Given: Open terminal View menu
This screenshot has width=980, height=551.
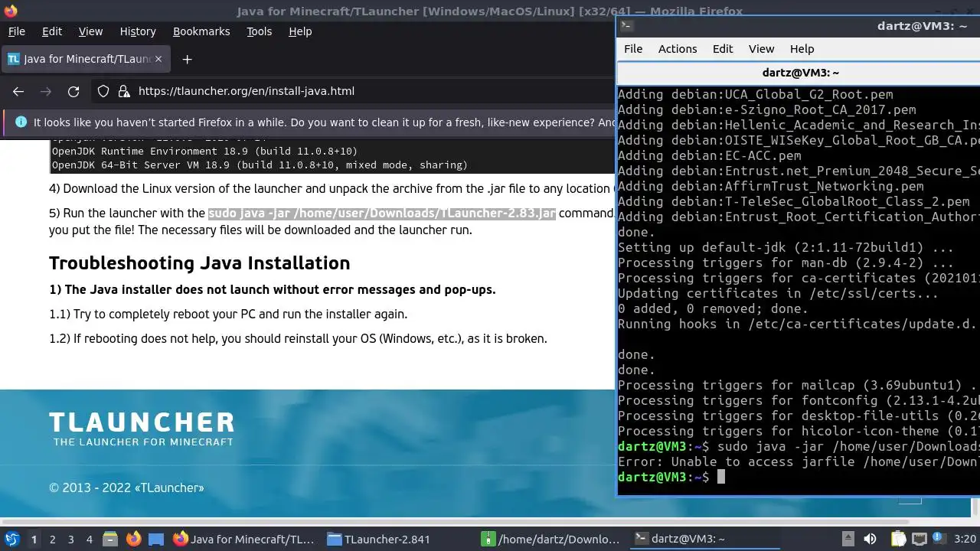Looking at the screenshot, I should pyautogui.click(x=761, y=49).
